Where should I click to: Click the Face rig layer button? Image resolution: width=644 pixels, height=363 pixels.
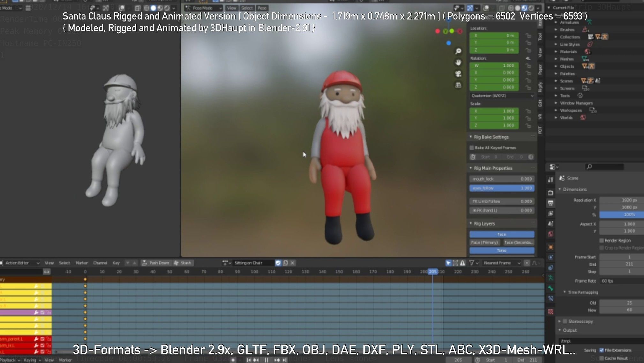pos(502,234)
